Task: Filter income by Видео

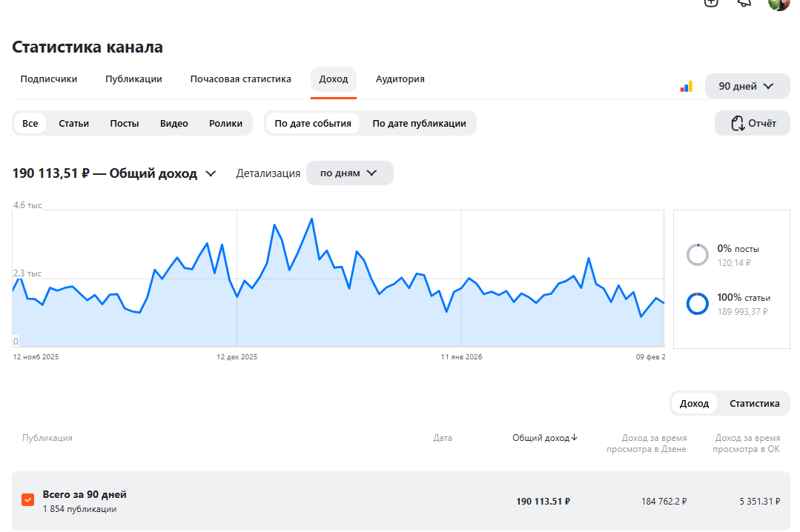Action: tap(174, 124)
